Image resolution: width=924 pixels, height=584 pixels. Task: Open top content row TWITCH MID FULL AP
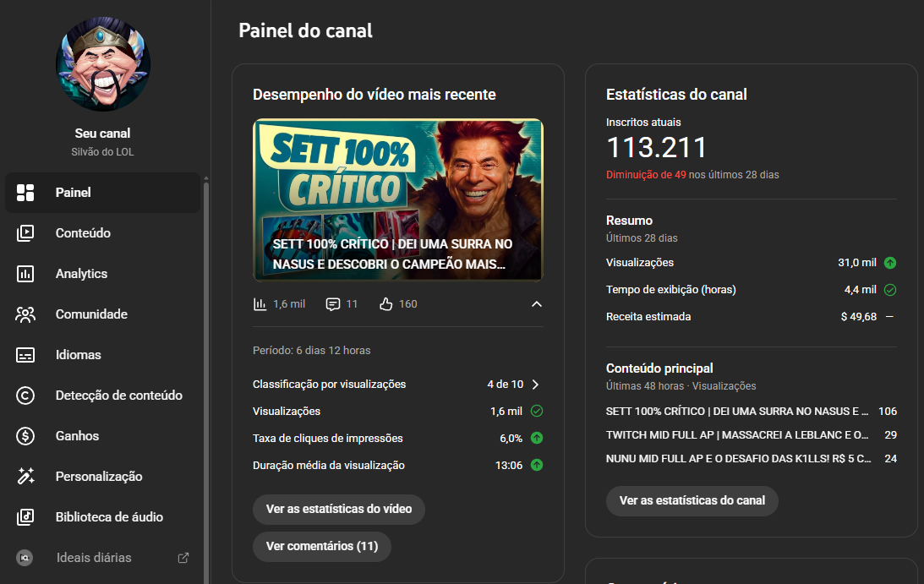pyautogui.click(x=752, y=435)
